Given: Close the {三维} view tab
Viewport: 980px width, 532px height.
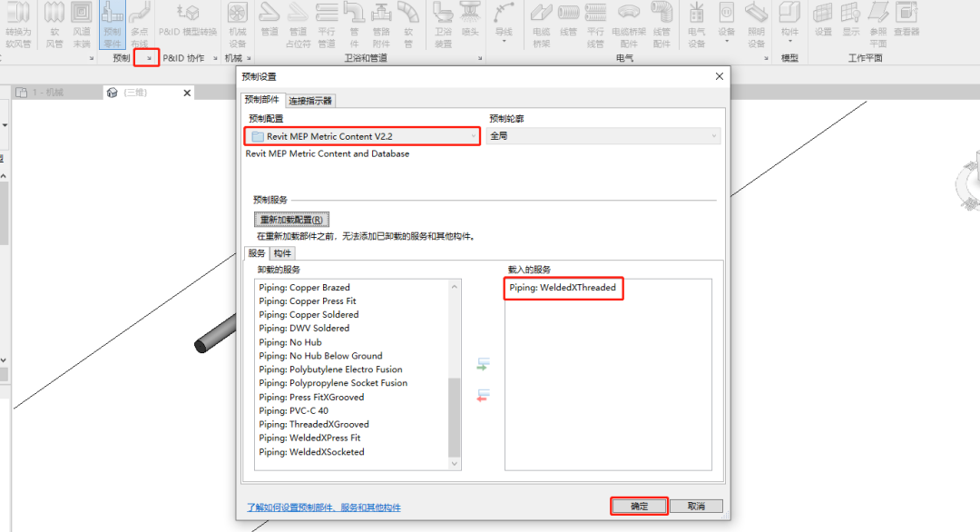Looking at the screenshot, I should tap(187, 94).
